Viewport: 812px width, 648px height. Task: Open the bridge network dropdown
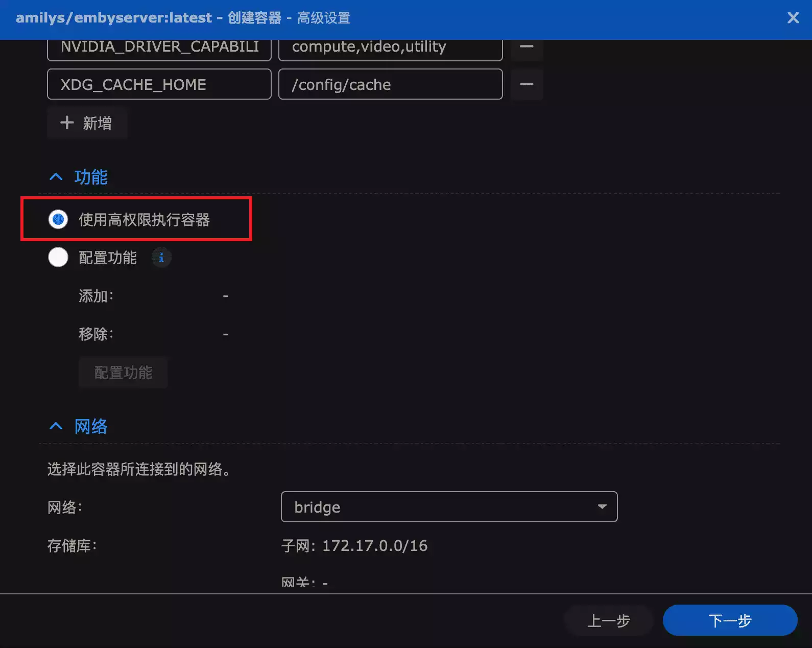439,507
